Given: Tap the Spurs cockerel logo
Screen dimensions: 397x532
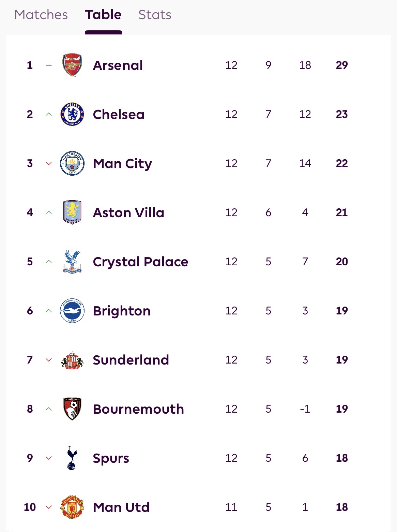Looking at the screenshot, I should (72, 458).
